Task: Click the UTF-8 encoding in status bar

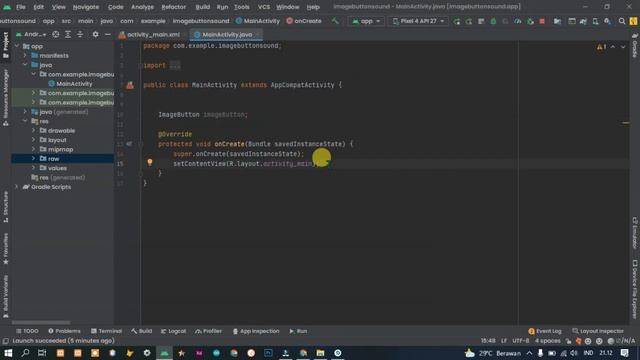Action: 520,341
